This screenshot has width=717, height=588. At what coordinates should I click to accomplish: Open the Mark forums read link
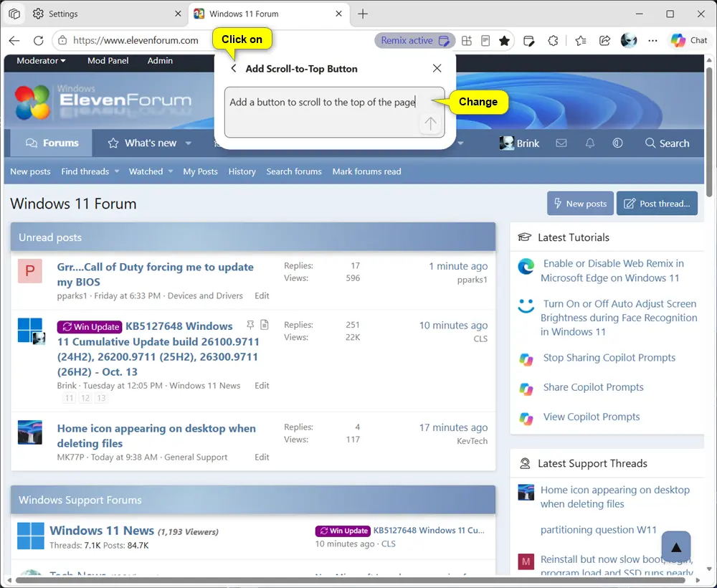point(366,171)
